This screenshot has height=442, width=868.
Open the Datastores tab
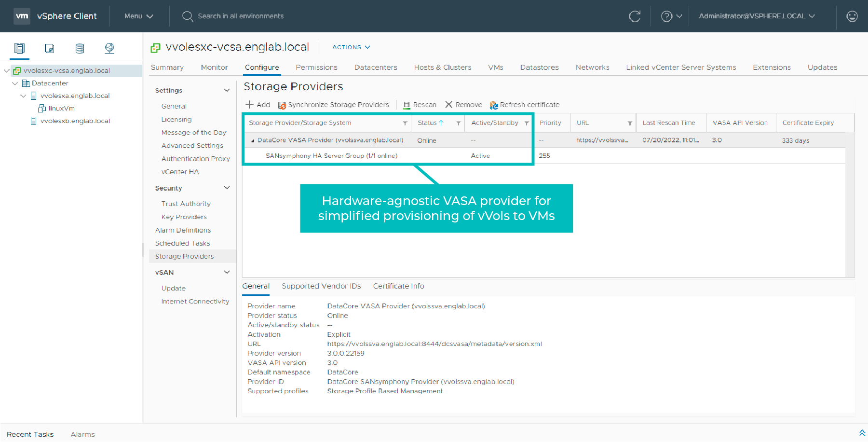[539, 68]
